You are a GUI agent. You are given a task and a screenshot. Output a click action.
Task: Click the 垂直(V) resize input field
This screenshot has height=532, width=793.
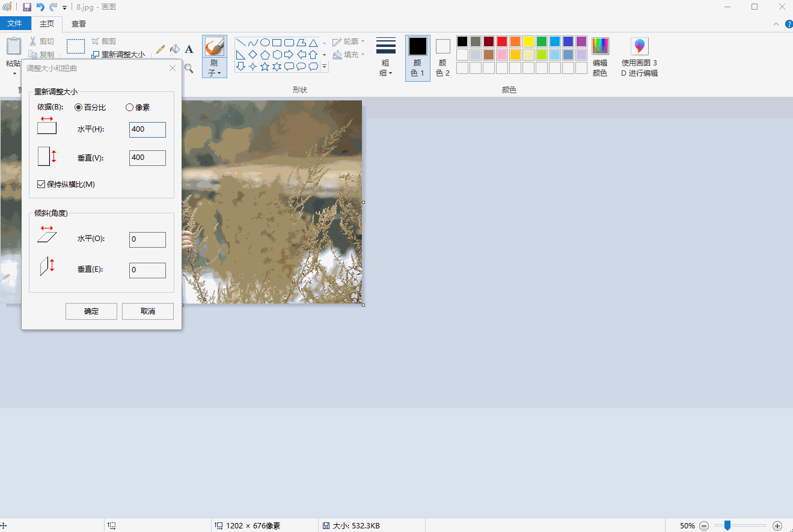tap(147, 158)
